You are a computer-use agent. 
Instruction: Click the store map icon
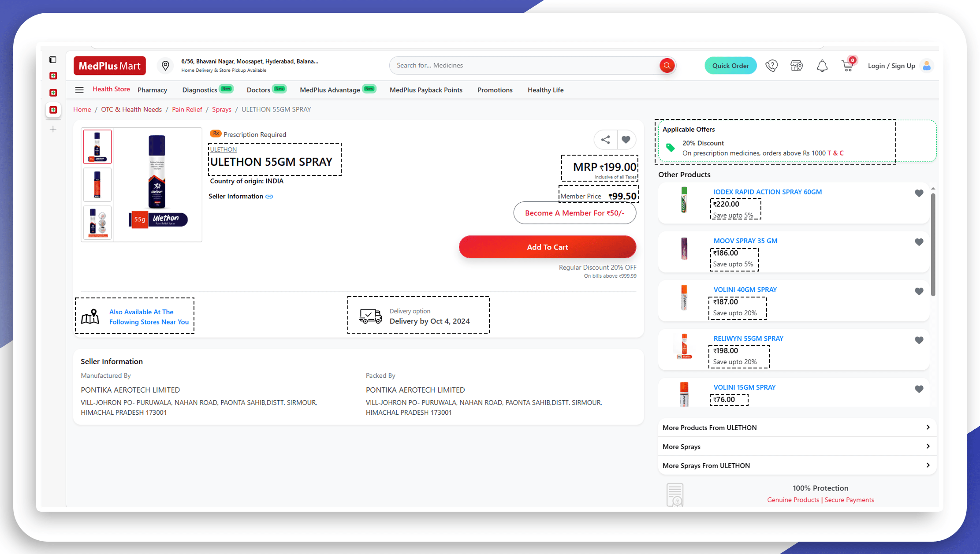(x=90, y=316)
